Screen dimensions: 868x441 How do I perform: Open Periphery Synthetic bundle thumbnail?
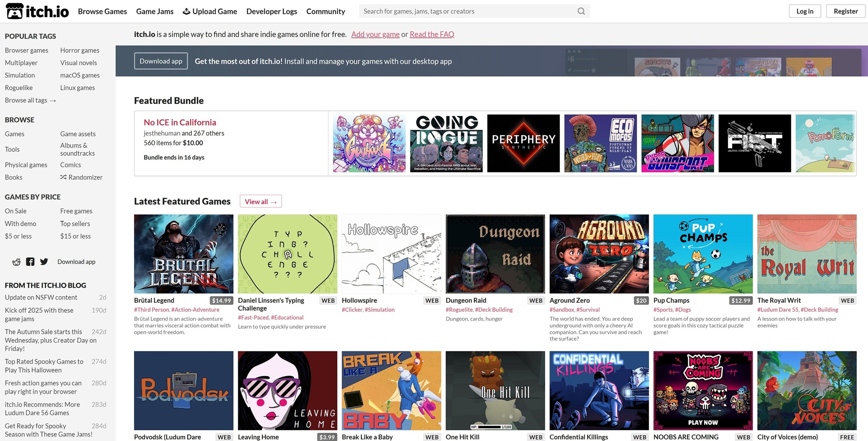pos(523,143)
